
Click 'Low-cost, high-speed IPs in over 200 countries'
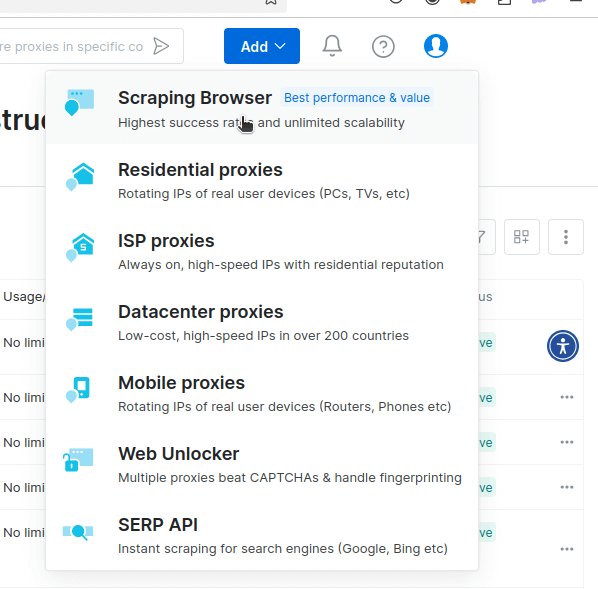pyautogui.click(x=263, y=336)
